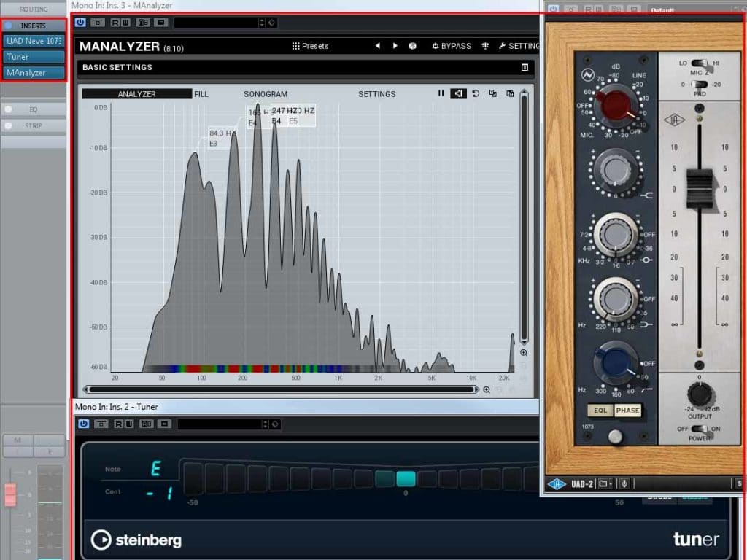This screenshot has height=560, width=747.
Task: Collapse the BASIC SETTINGS panel icon
Action: point(525,67)
